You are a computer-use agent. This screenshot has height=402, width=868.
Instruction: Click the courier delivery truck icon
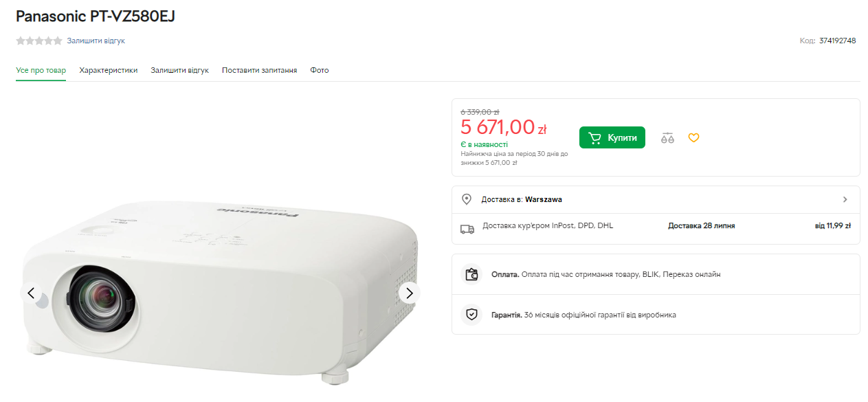[x=467, y=229]
